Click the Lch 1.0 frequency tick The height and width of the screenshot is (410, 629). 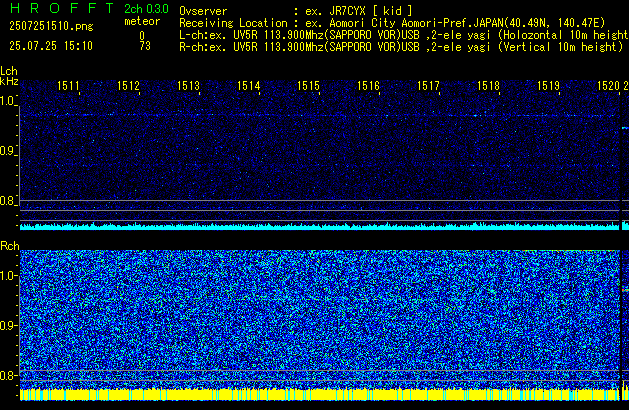(8, 101)
